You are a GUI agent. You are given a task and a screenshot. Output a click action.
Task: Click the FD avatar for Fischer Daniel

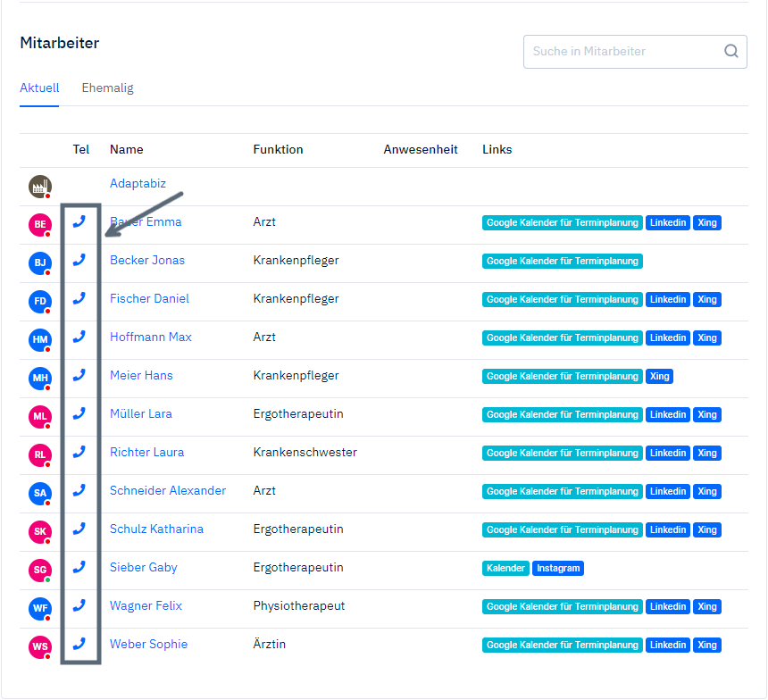40,301
